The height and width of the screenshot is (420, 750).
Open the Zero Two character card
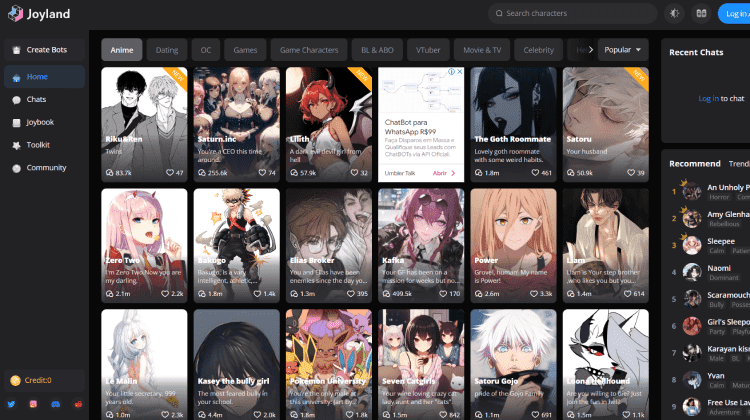144,245
